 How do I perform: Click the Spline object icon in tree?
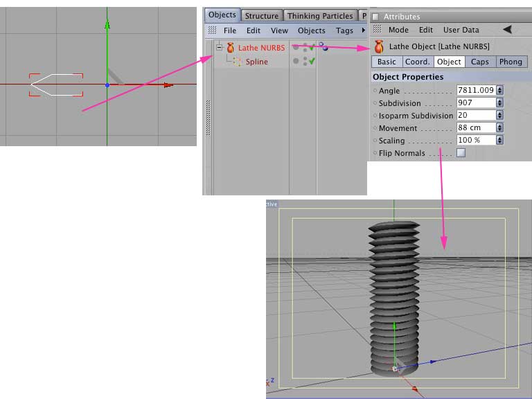coord(238,62)
